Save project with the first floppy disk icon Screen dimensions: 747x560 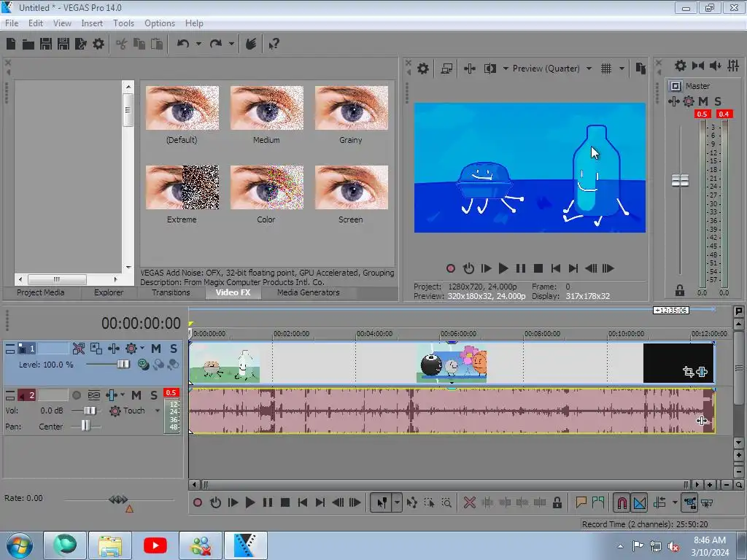point(46,44)
